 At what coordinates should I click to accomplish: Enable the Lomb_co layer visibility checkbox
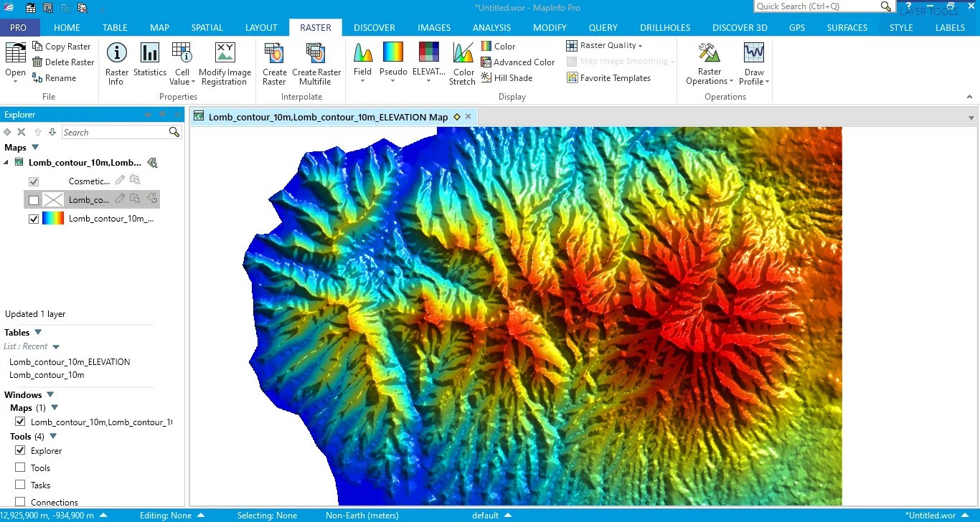click(33, 199)
